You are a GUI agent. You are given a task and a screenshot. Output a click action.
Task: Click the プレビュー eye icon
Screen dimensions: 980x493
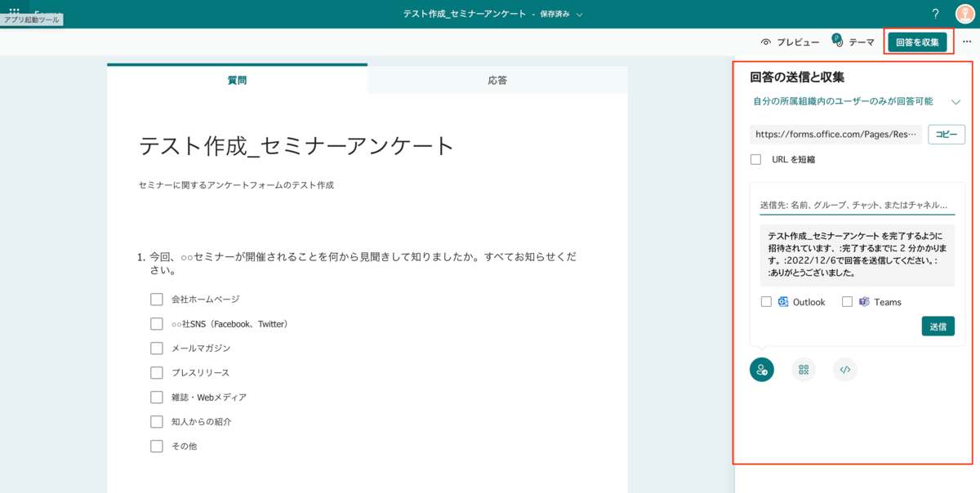[x=765, y=42]
